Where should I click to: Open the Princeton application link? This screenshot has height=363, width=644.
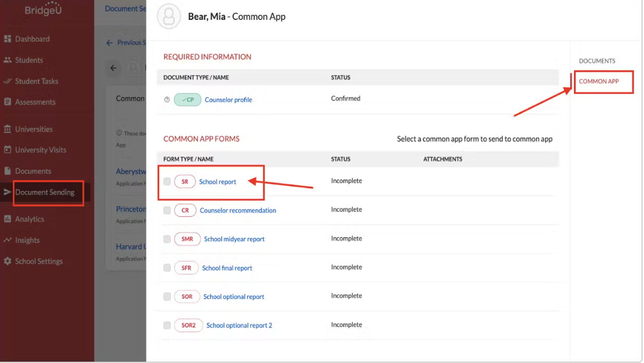(x=131, y=209)
